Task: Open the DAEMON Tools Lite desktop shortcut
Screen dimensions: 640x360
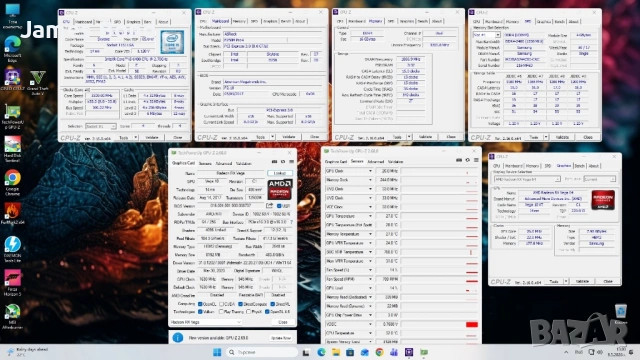Action: coord(12,249)
